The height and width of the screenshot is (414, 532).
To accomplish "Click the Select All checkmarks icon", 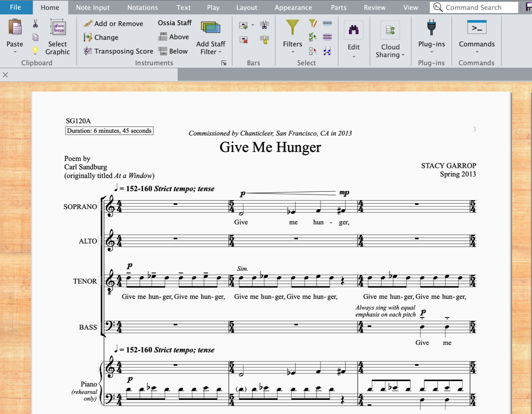I will (313, 37).
